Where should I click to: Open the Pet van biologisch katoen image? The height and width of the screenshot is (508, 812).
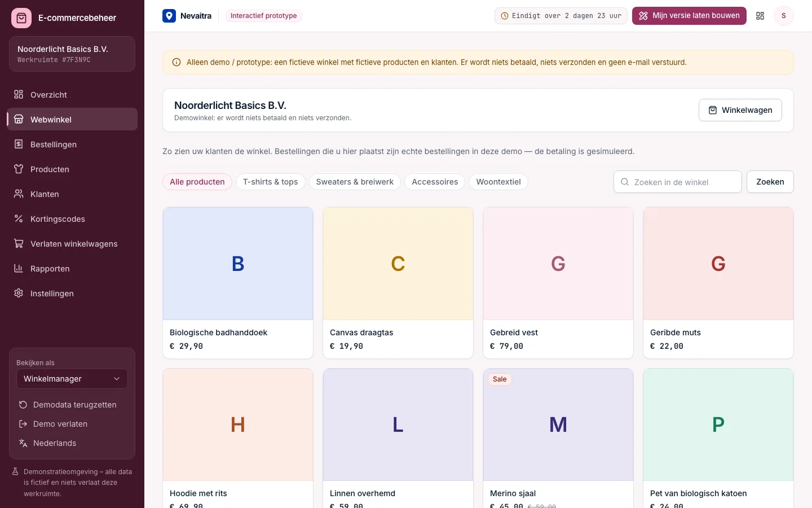pyautogui.click(x=718, y=424)
